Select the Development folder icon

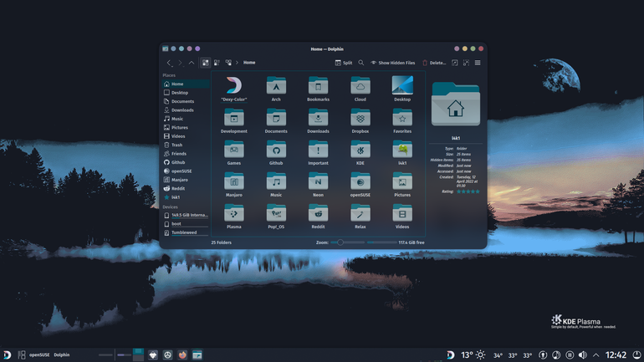coord(234,117)
